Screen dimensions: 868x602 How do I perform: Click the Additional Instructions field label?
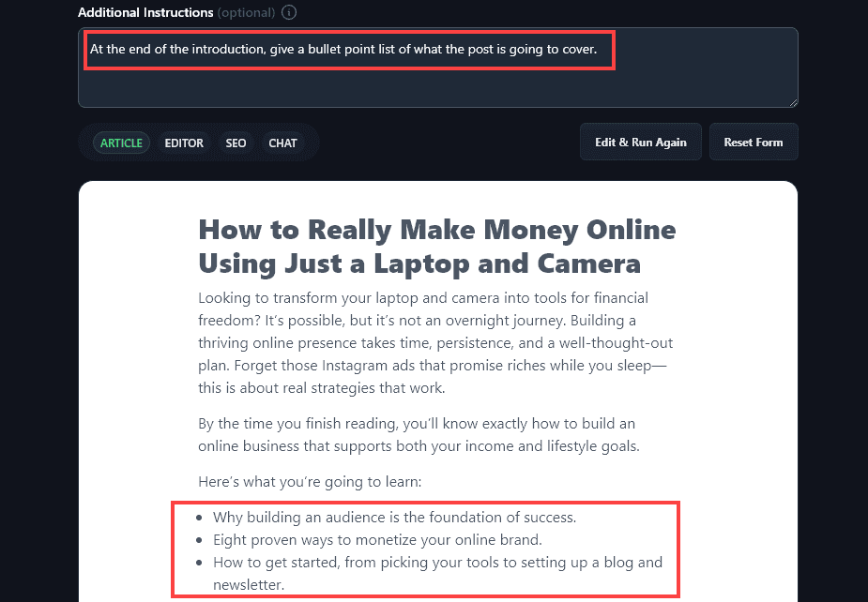point(145,12)
